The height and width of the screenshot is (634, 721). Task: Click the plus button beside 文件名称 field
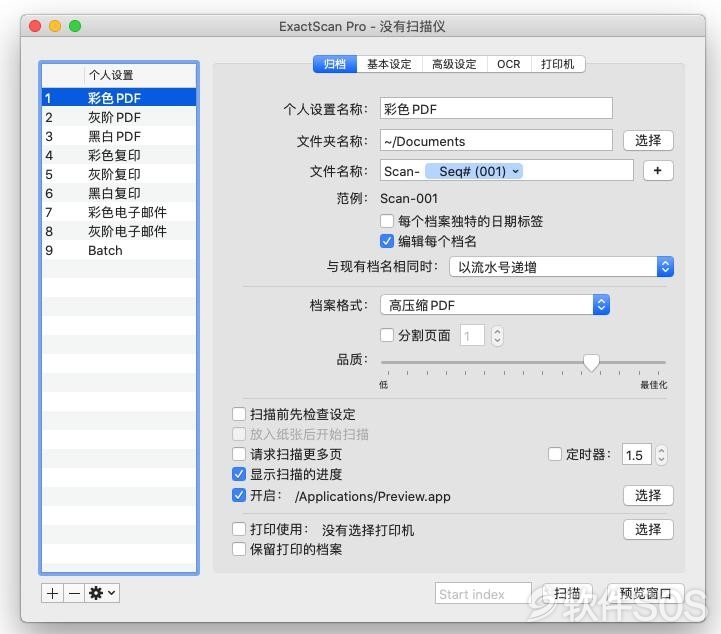(x=658, y=171)
